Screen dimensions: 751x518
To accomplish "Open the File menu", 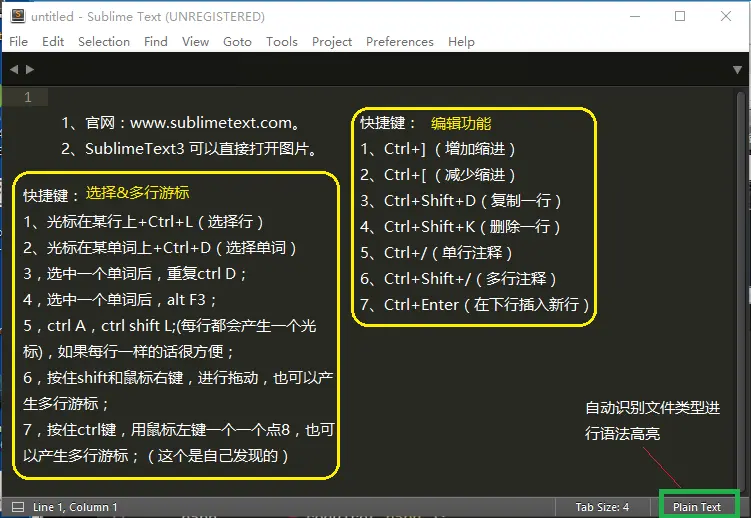I will tap(18, 42).
